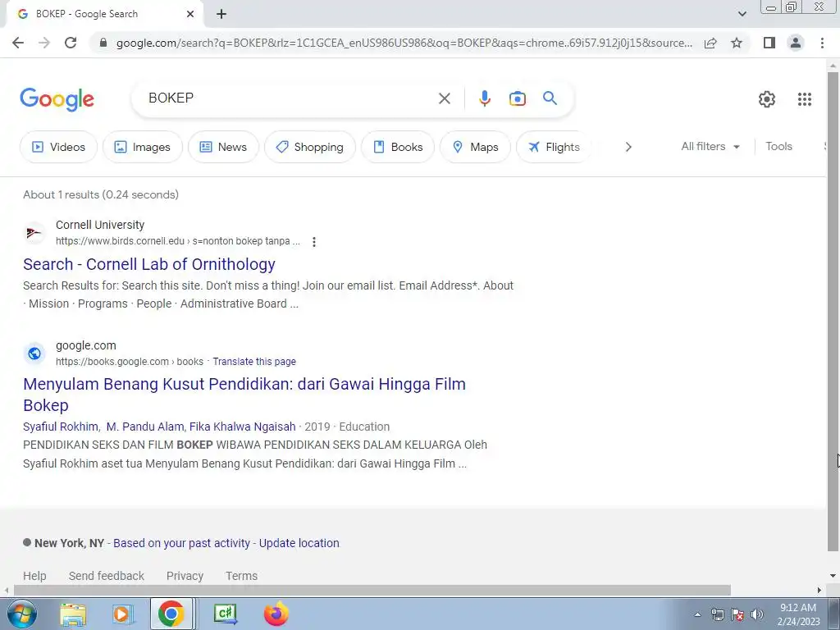840x630 pixels.
Task: Click Update location link
Action: (299, 543)
